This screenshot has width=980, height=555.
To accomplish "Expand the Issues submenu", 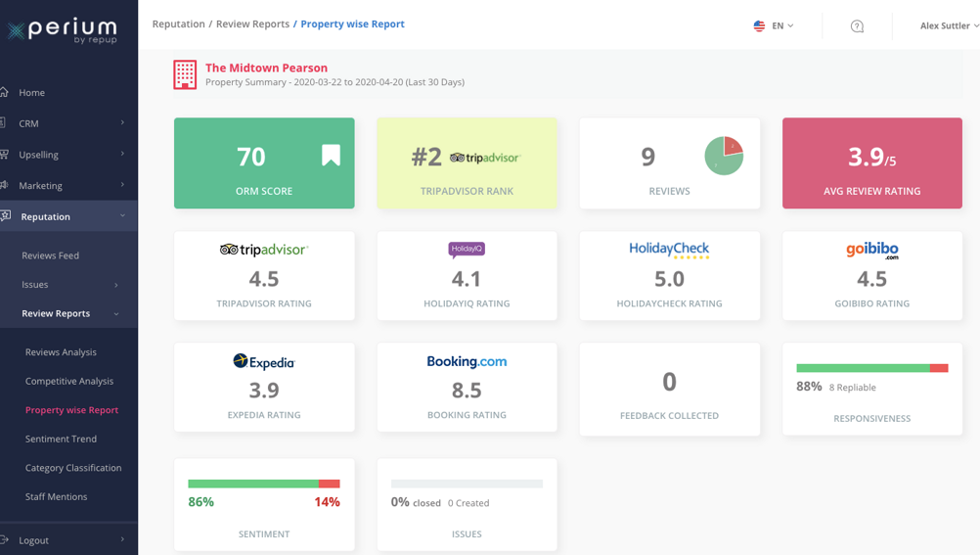I will pos(68,285).
